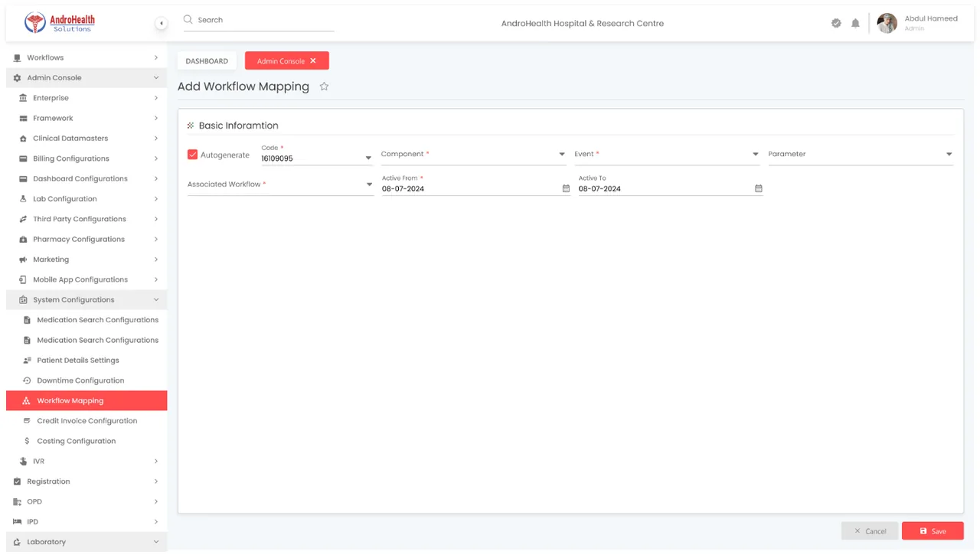The image size is (980, 558).
Task: Click the Billing Configurations icon
Action: [x=23, y=158]
